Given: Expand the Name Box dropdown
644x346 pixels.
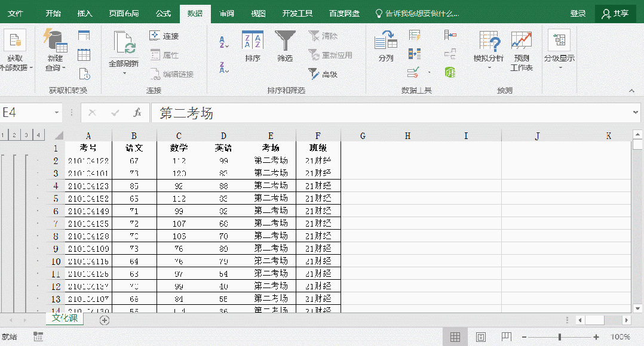Looking at the screenshot, I should click(x=57, y=113).
